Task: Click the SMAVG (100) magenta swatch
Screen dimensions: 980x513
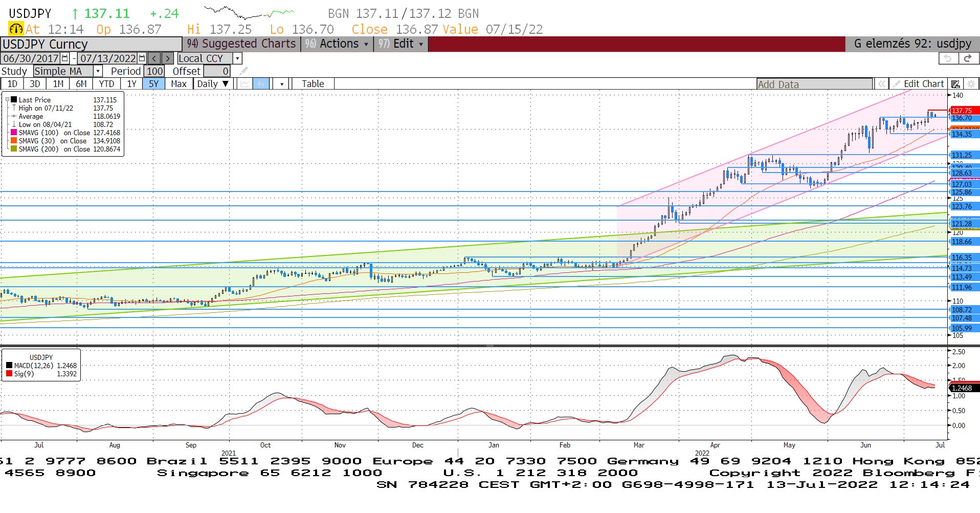Action: click(14, 133)
